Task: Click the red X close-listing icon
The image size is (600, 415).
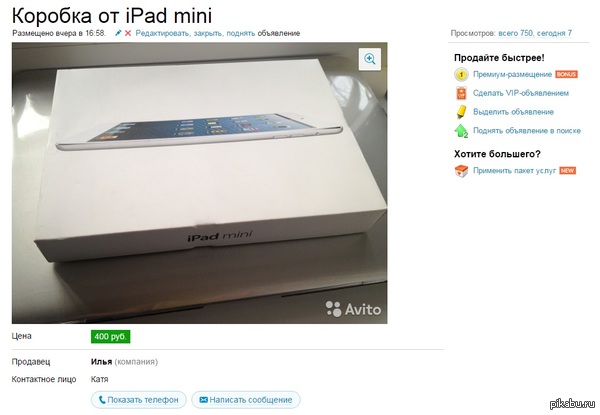Action: pos(128,33)
